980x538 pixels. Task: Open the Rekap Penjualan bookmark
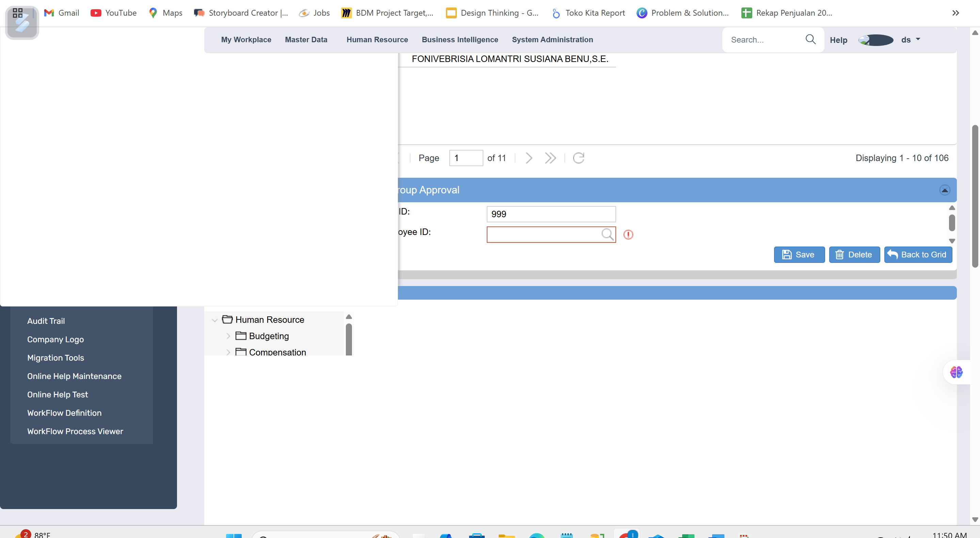[x=787, y=13]
